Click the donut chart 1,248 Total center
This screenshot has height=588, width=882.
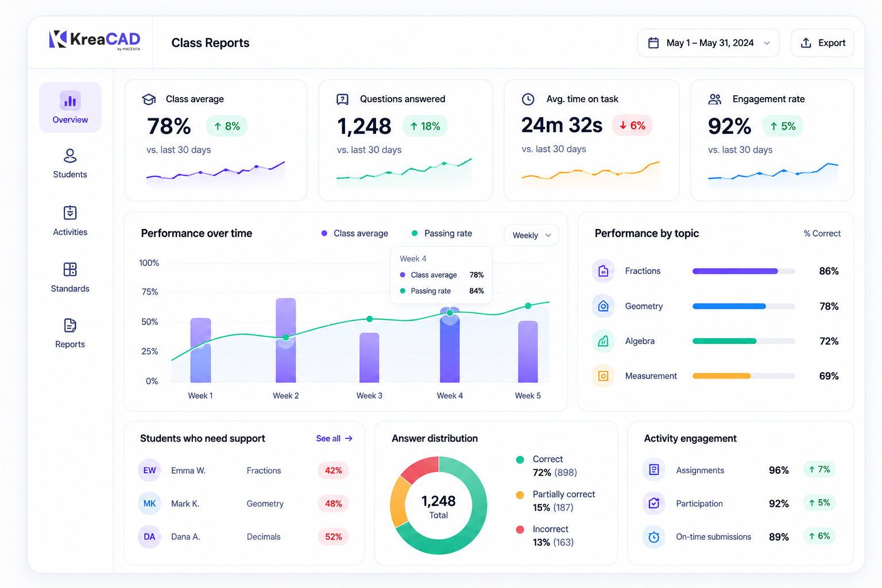[x=439, y=506]
